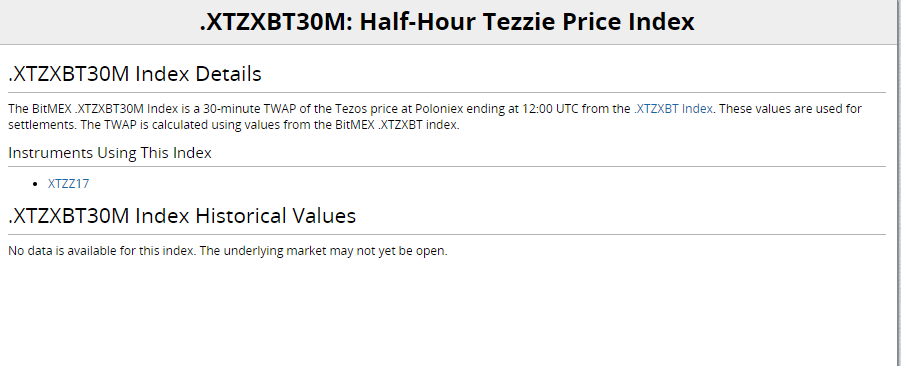This screenshot has height=366, width=901.
Task: Select the .XTZXBT30M Index Details heading
Action: [x=135, y=74]
